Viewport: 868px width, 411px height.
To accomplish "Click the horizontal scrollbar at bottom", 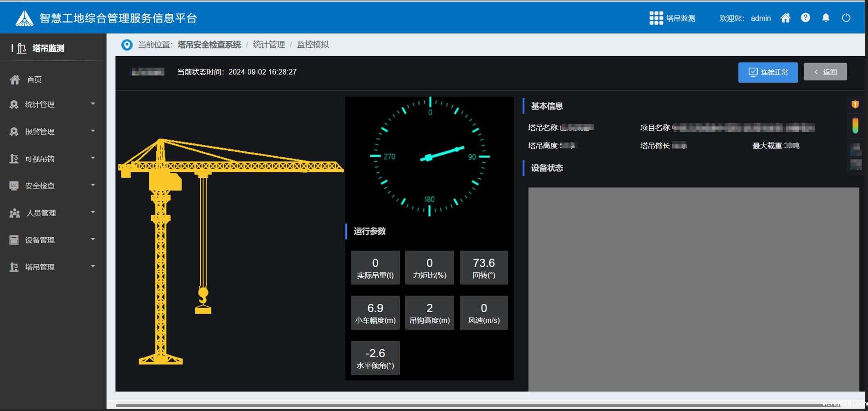I will point(460,405).
